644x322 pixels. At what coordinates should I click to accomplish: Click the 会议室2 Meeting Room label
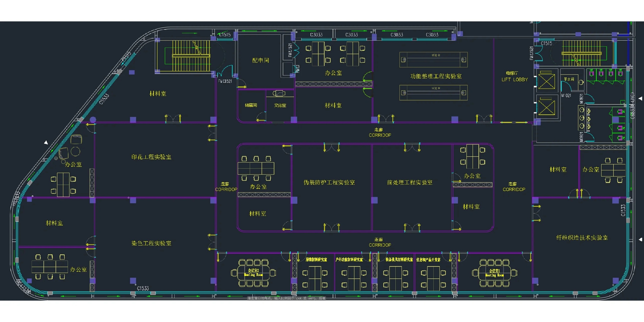(253, 272)
